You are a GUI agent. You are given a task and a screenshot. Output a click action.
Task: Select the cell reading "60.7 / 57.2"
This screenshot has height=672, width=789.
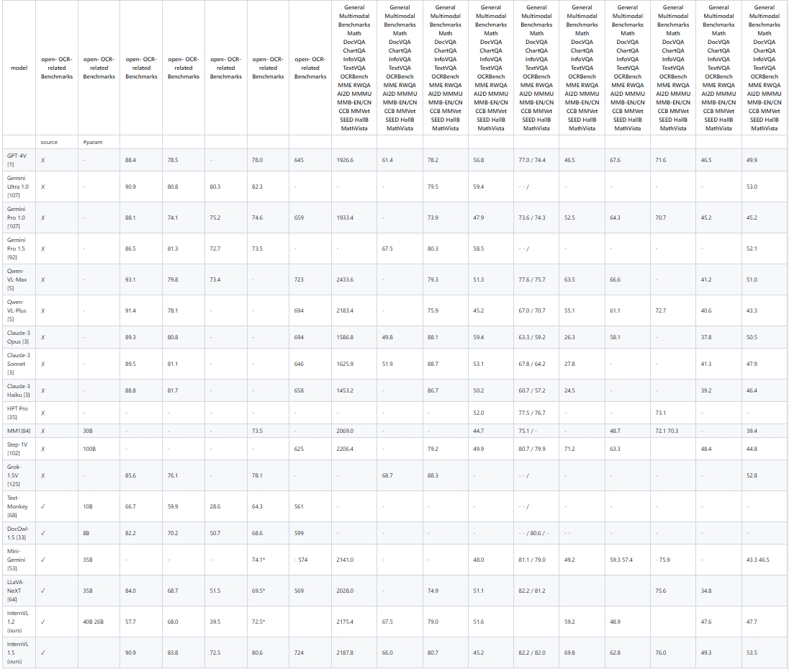[536, 390]
